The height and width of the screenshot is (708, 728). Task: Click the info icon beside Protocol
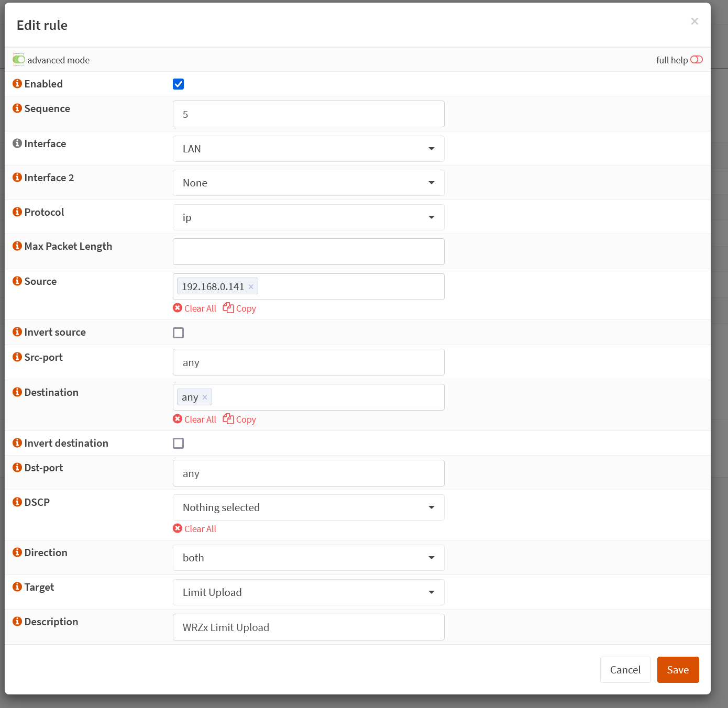pos(17,212)
